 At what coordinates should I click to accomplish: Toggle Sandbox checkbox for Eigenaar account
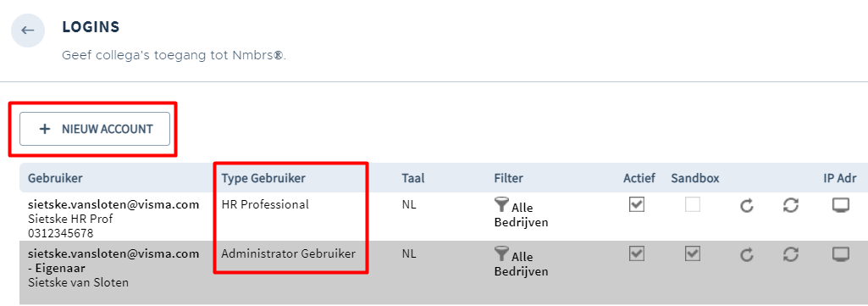[693, 254]
